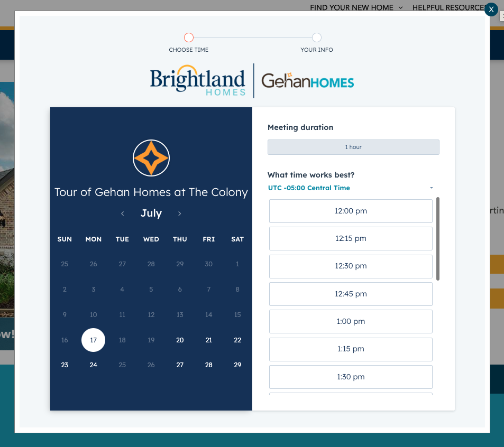Select July 20 on the calendar
The width and height of the screenshot is (504, 447).
[x=180, y=340]
